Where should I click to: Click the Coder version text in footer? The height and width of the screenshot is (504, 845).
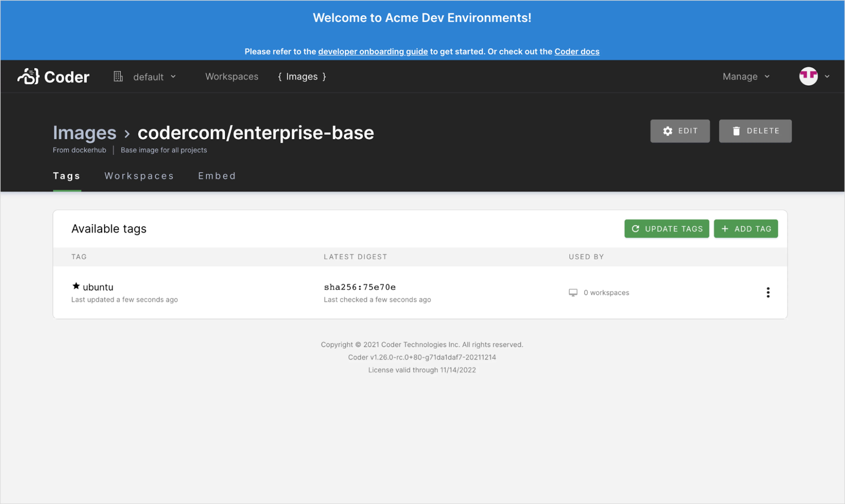[x=422, y=357]
